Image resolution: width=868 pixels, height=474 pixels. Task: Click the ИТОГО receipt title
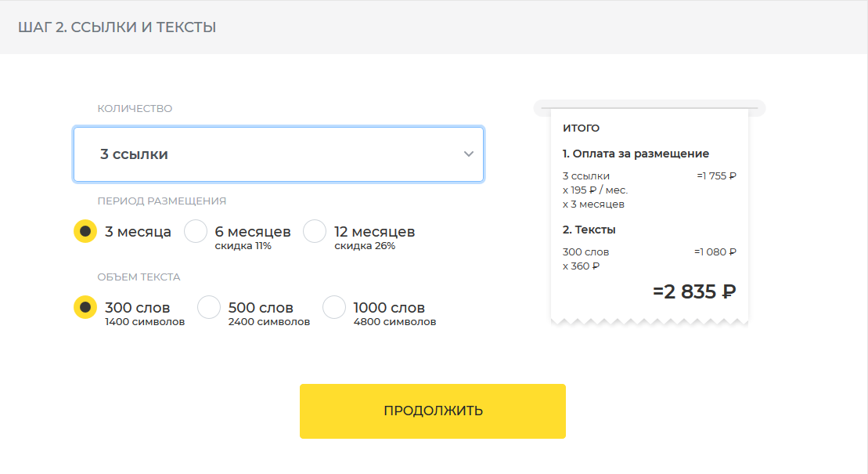click(x=581, y=128)
